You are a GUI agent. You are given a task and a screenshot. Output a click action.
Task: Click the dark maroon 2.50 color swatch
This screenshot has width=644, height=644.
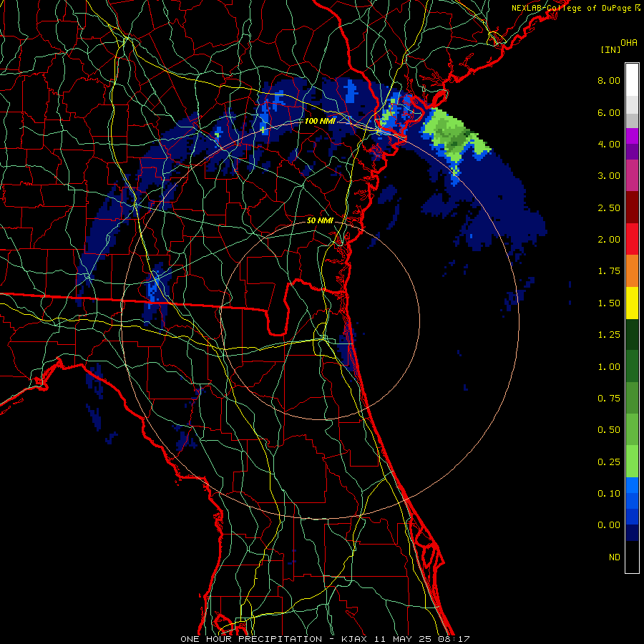click(x=632, y=208)
